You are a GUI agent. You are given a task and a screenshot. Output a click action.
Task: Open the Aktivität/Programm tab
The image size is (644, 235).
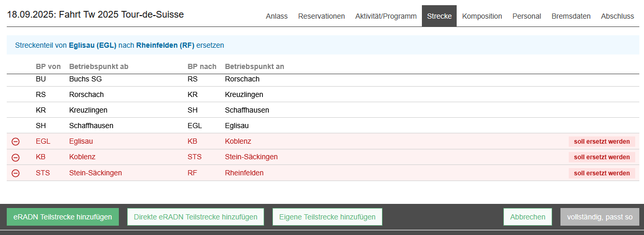coord(386,16)
